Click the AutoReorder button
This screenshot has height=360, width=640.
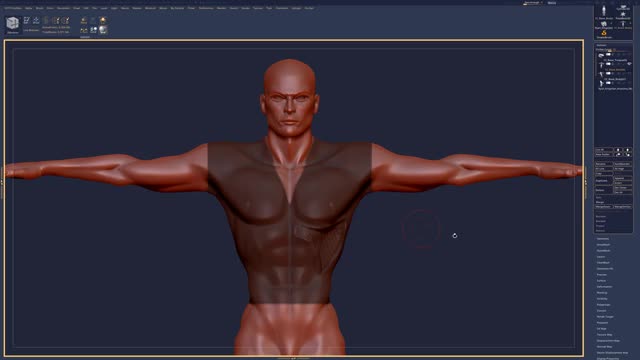click(x=623, y=164)
